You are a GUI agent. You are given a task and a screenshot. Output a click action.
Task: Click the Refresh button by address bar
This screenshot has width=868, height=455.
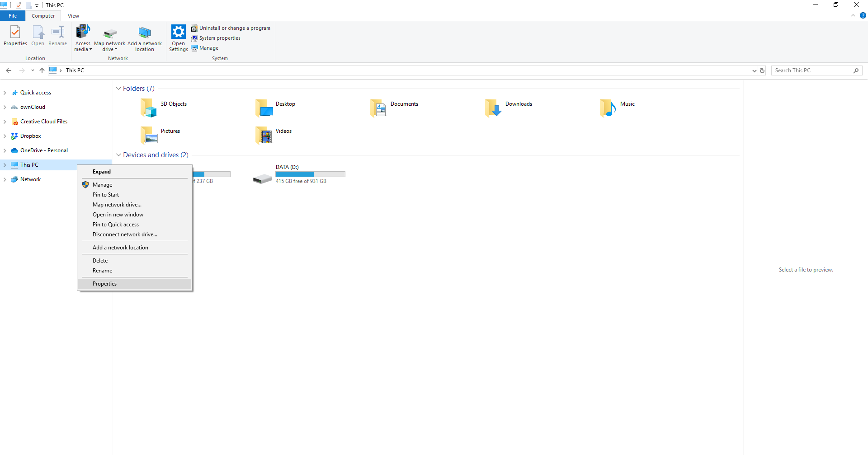click(x=762, y=70)
